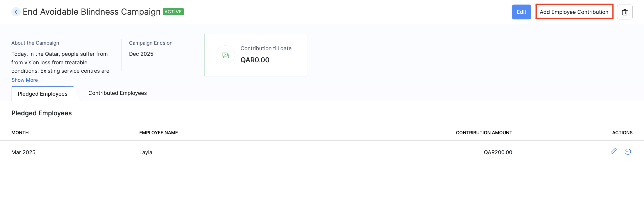Image resolution: width=644 pixels, height=210 pixels.
Task: Click employee name Layla in the table
Action: pyautogui.click(x=146, y=152)
